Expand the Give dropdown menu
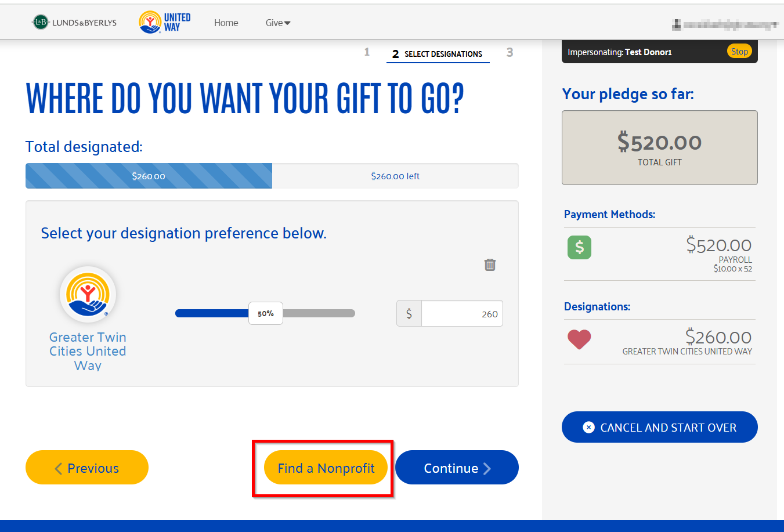Screen dimensions: 784x532 pyautogui.click(x=278, y=23)
